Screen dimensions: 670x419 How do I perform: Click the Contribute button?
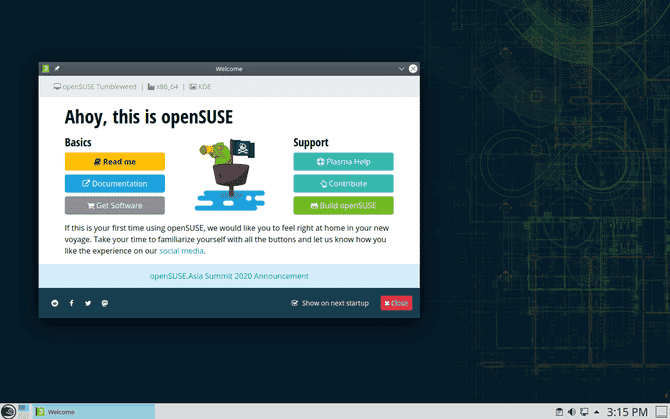click(x=344, y=184)
